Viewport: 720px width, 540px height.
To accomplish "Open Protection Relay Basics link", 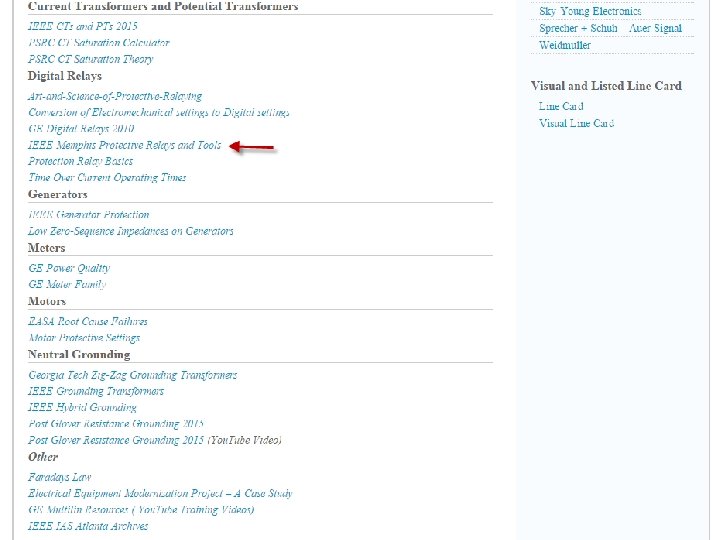I will [80, 161].
